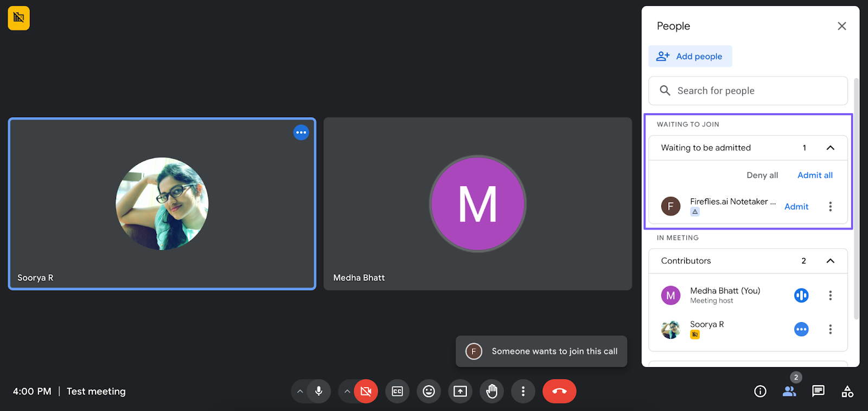The height and width of the screenshot is (411, 868).
Task: Open emoji reactions
Action: coord(429,391)
